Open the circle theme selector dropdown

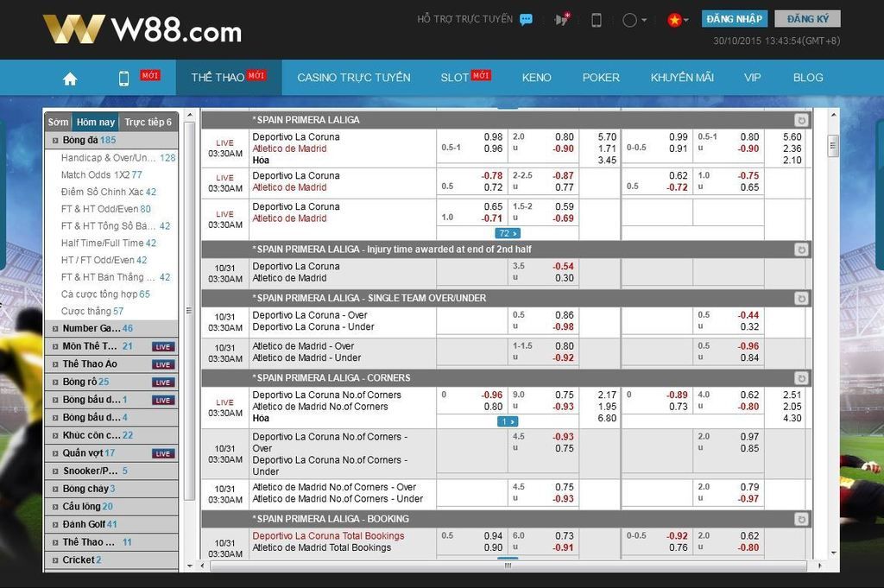tap(635, 20)
